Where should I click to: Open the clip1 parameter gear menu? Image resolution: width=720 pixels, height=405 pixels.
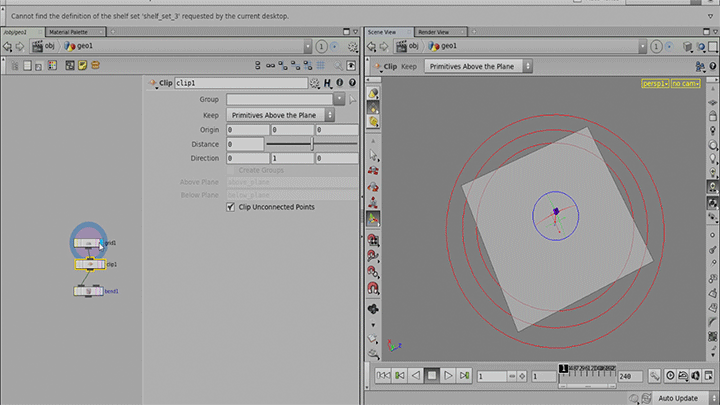315,83
